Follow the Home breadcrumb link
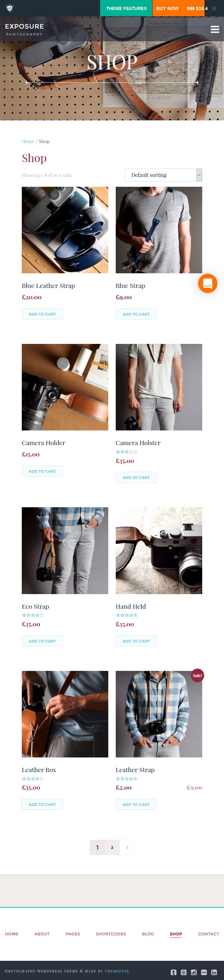The image size is (224, 980). [28, 141]
